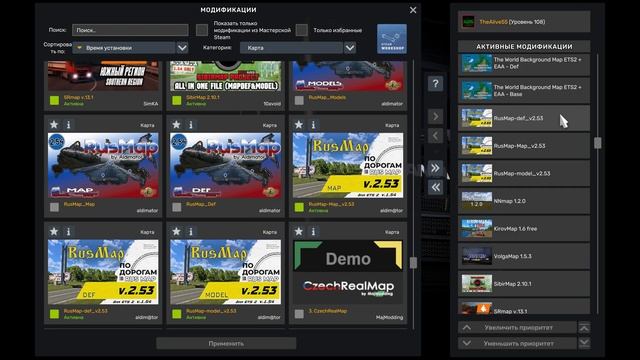Toggle the SibirMap 2.10.1 active checkbox
The height and width of the screenshot is (360, 640).
pos(177,100)
